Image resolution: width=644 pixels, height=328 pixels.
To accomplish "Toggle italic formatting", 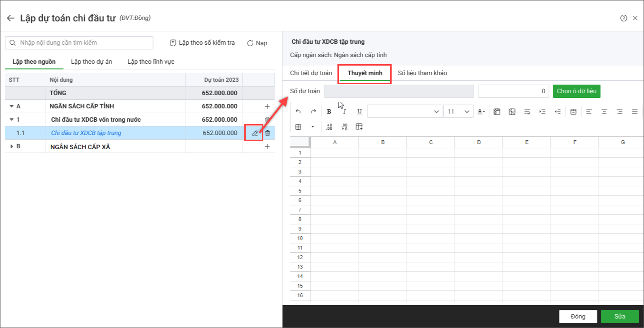I will 345,112.
